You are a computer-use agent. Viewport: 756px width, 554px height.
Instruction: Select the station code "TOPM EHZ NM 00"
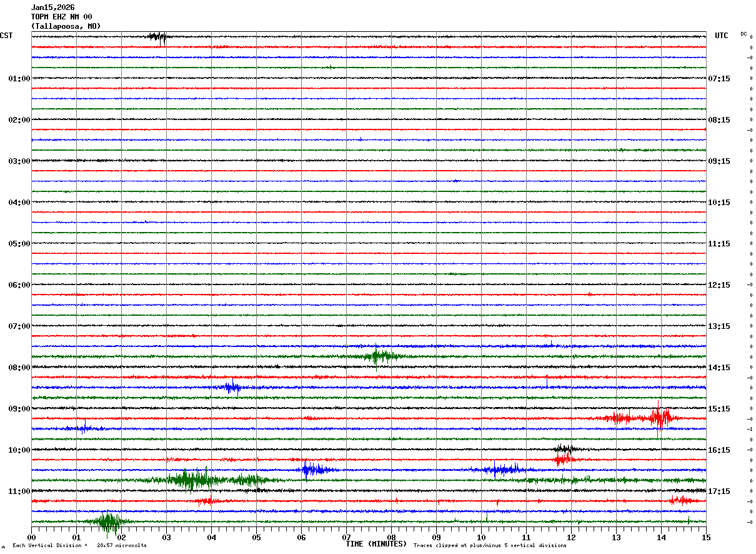(61, 17)
